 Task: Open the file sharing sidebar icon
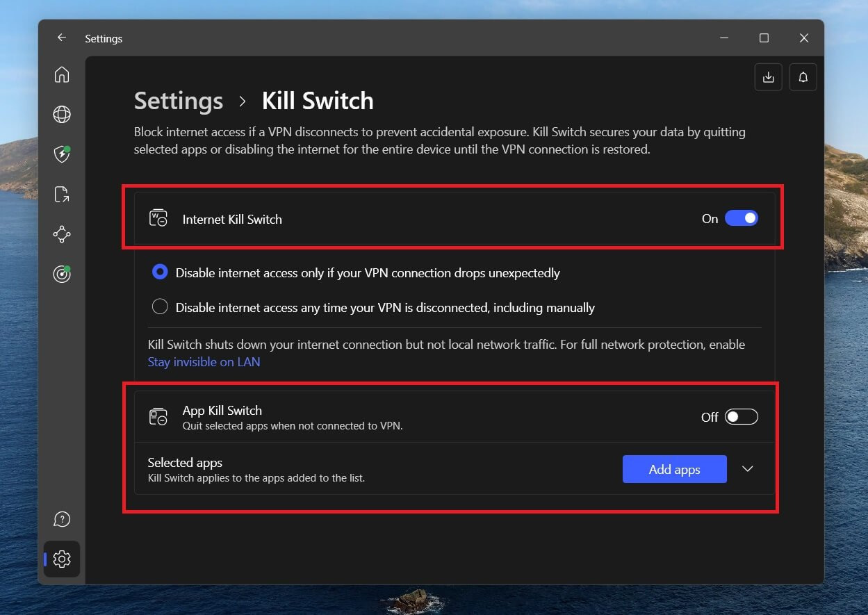point(62,195)
